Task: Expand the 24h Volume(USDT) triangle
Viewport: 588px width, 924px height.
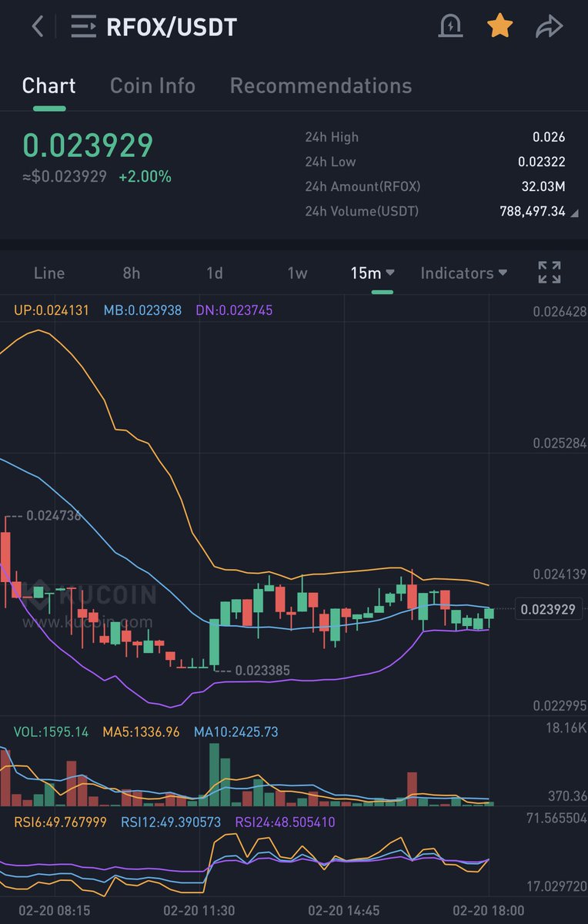Action: tap(575, 213)
